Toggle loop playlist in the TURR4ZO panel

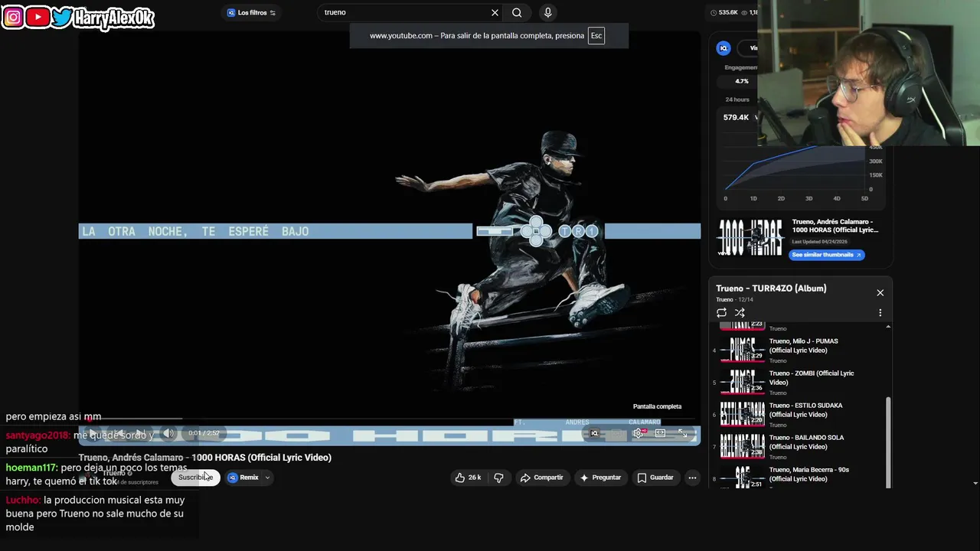(x=721, y=312)
